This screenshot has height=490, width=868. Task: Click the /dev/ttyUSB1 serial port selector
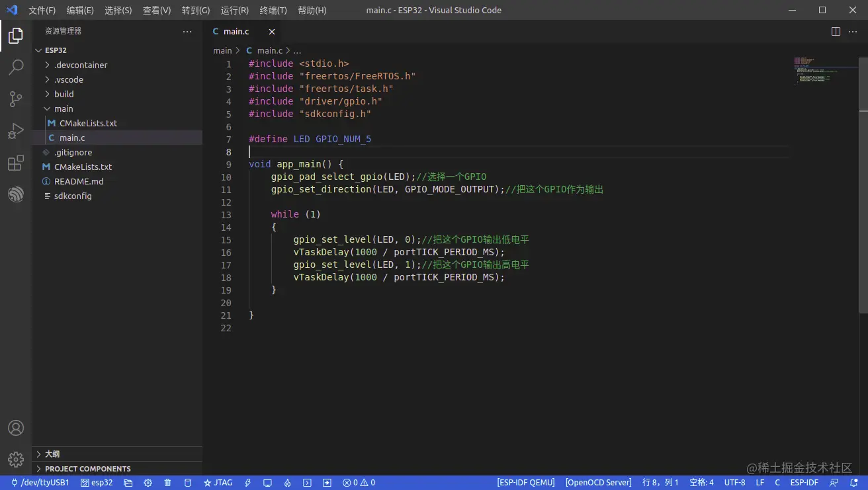pos(40,483)
